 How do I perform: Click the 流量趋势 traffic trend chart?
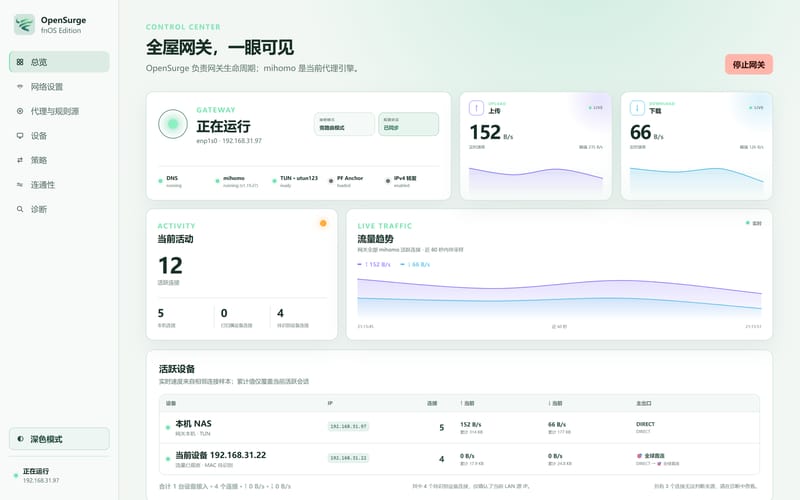[559, 297]
